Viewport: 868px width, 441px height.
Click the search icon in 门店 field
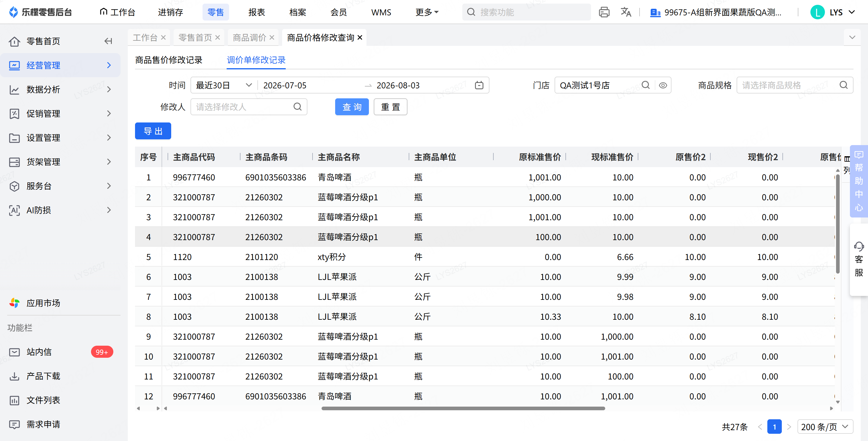tap(646, 85)
